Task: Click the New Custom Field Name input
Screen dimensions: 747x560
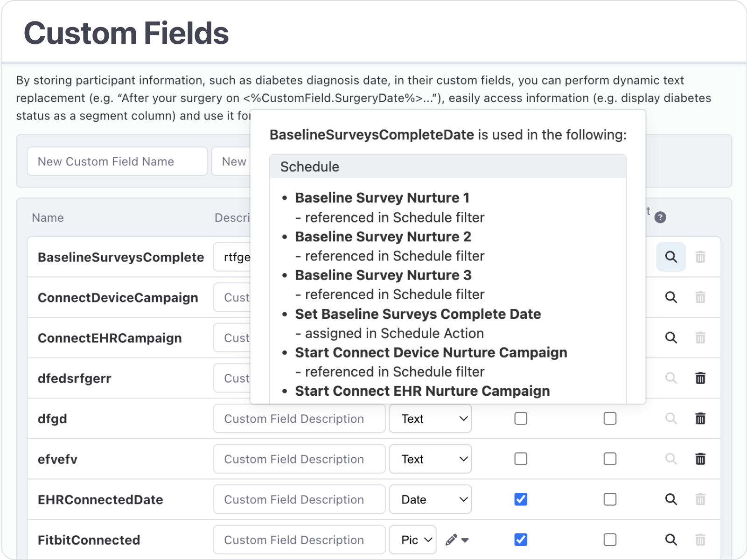Action: (x=117, y=161)
